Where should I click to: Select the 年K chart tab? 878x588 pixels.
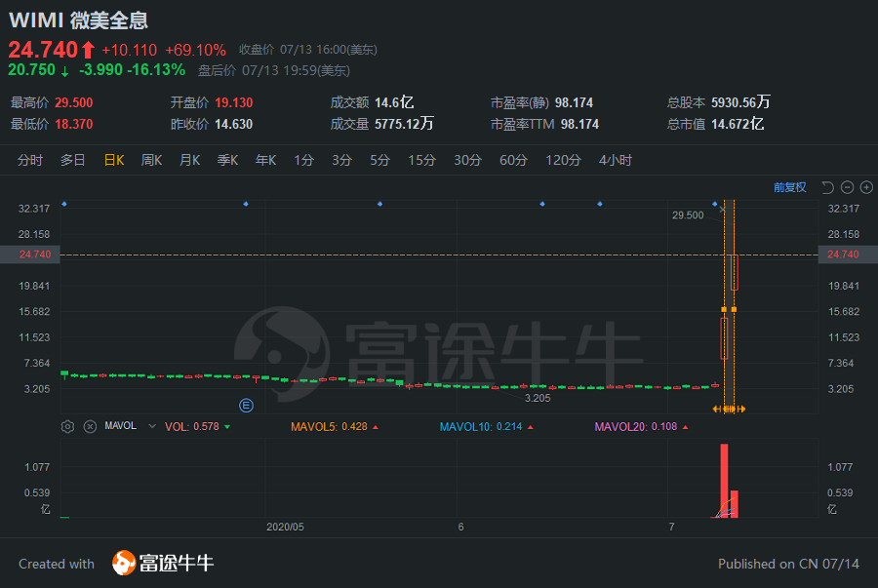click(x=266, y=161)
